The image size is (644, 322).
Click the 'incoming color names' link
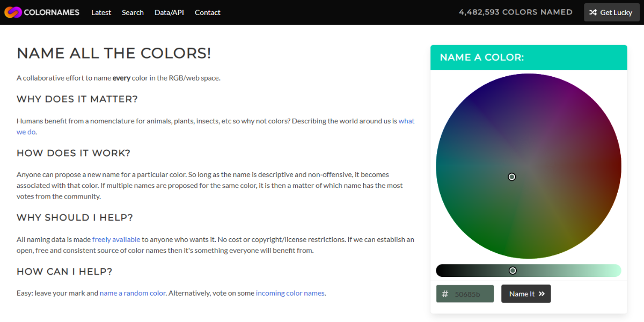point(290,293)
